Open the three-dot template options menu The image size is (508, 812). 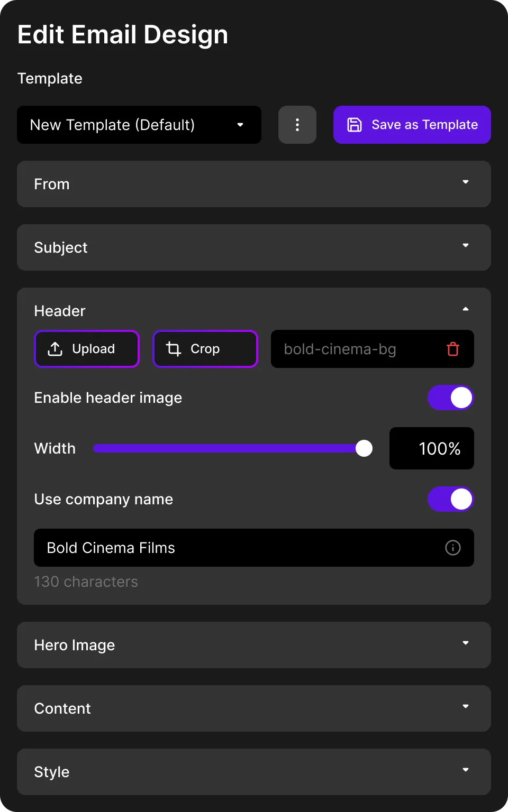[x=297, y=125]
